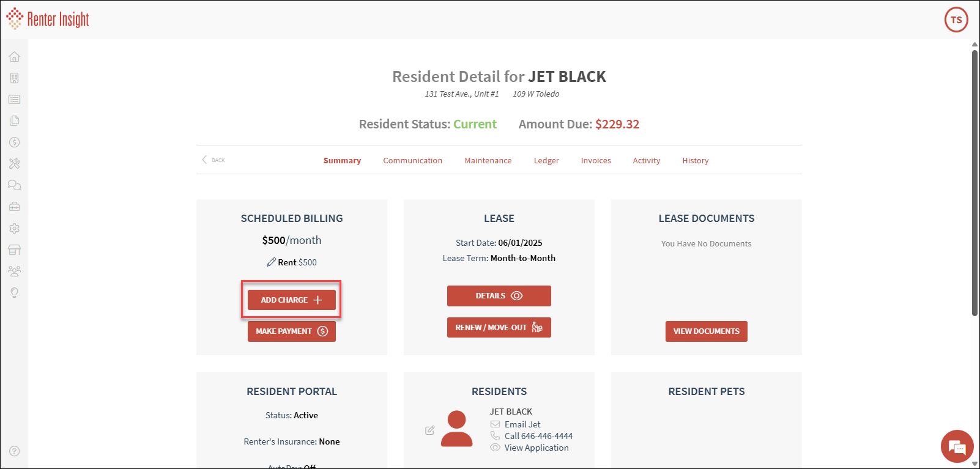
Task: Click the chat bubbles communication sidebar icon
Action: (15, 185)
